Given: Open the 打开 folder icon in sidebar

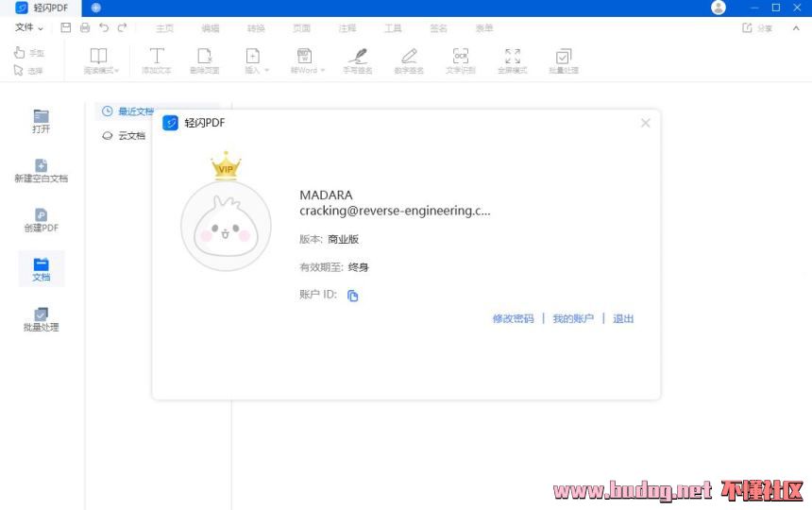Looking at the screenshot, I should [x=41, y=121].
